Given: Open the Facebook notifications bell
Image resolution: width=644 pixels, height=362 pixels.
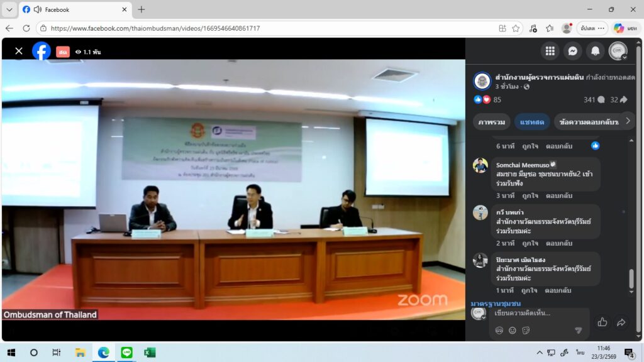Looking at the screenshot, I should pos(595,51).
